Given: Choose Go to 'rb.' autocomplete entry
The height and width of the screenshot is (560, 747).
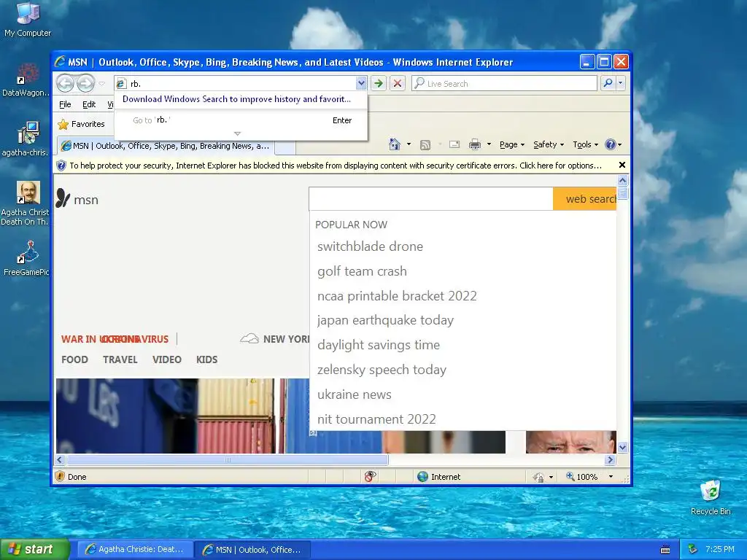Looking at the screenshot, I should point(241,120).
